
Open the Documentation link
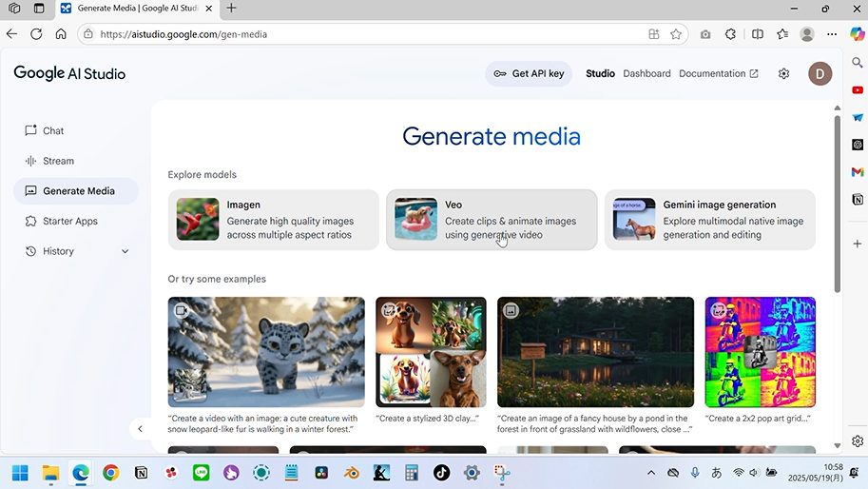click(718, 74)
